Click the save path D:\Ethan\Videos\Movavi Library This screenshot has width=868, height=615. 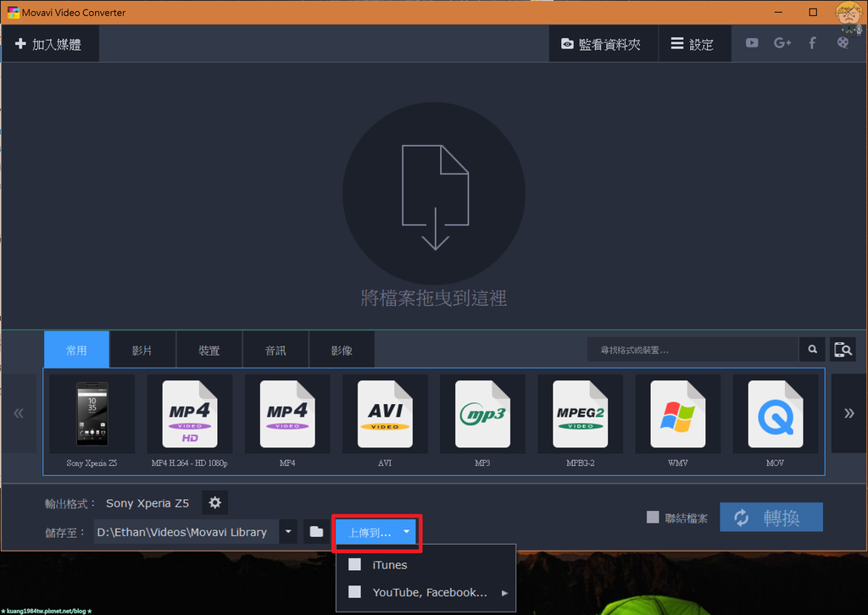[186, 532]
